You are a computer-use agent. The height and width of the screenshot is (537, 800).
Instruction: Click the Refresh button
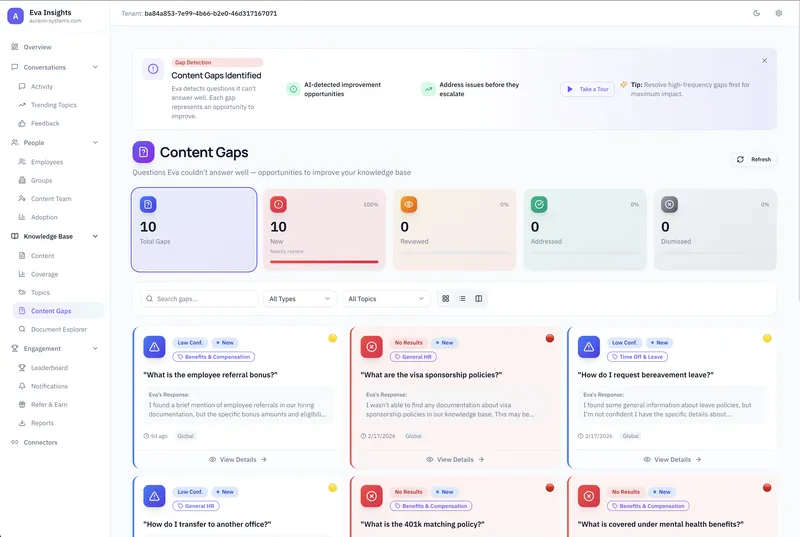click(754, 160)
